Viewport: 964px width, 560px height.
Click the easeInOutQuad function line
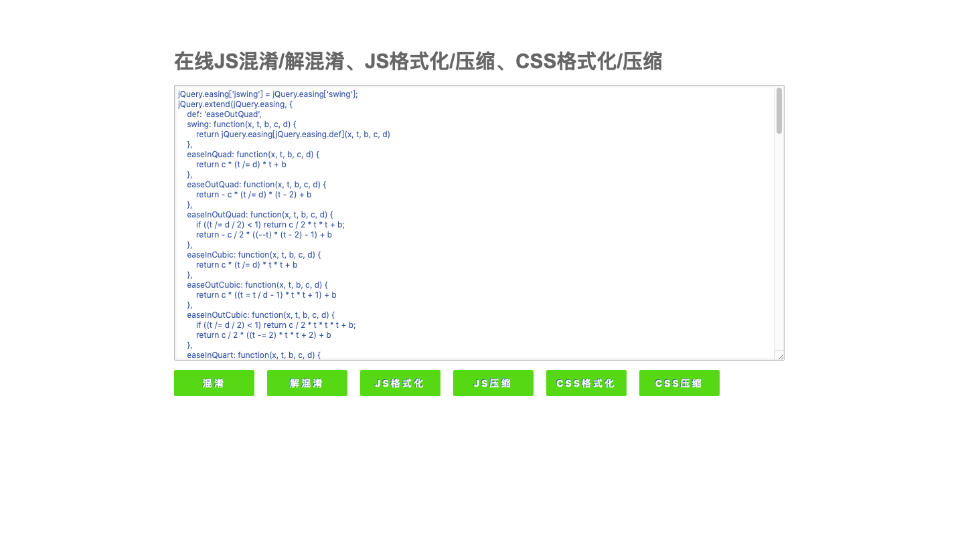point(260,215)
